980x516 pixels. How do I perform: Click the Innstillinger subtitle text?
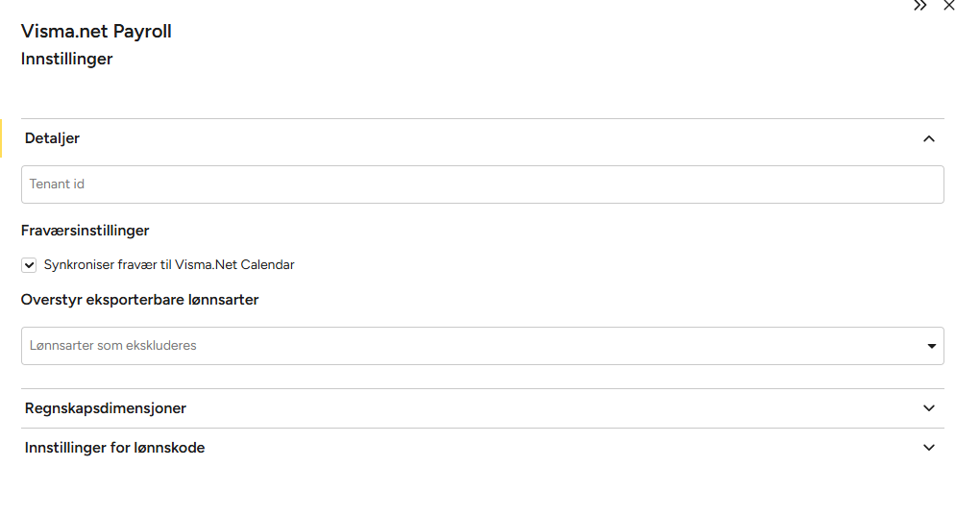click(67, 59)
